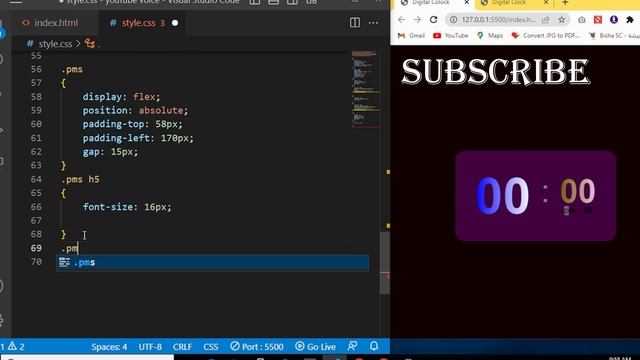Close the yellow Digital Clock browser tab

546,3
